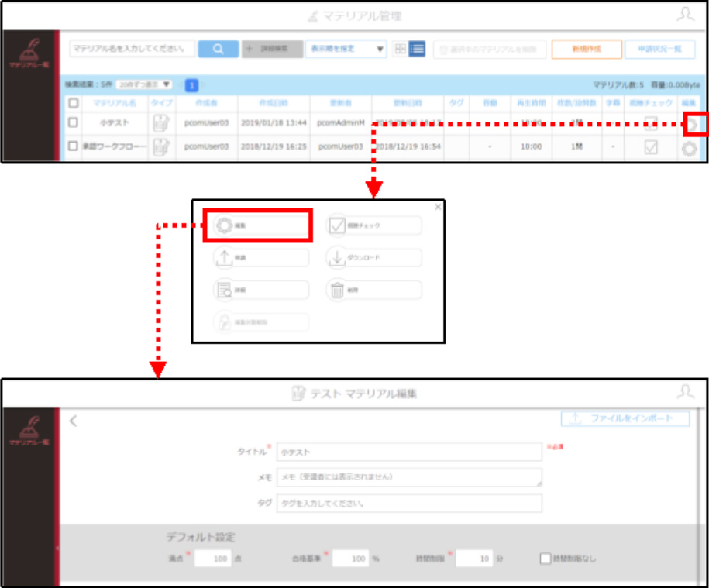The width and height of the screenshot is (709, 588).
Task: Open the gear menu for 承認ワークフロー row
Action: [689, 148]
